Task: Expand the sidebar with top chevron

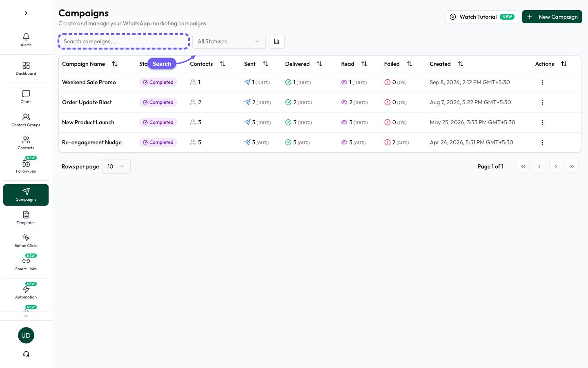Action: (26, 13)
